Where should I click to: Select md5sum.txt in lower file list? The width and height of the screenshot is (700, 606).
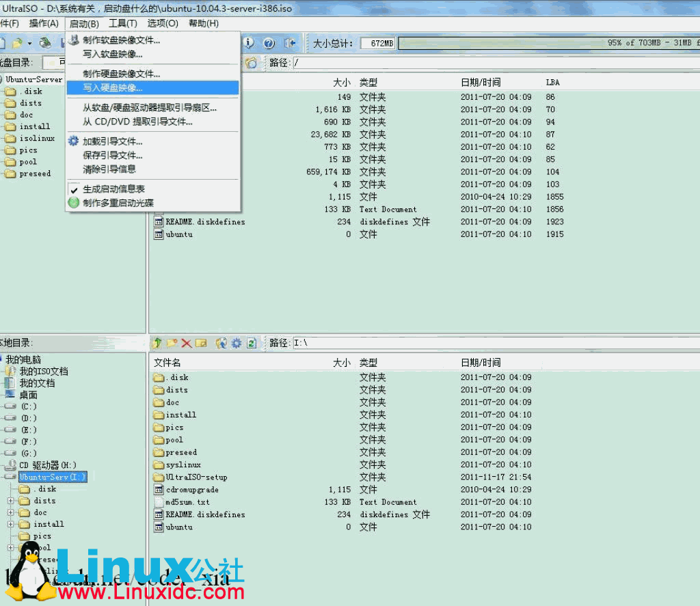187,502
